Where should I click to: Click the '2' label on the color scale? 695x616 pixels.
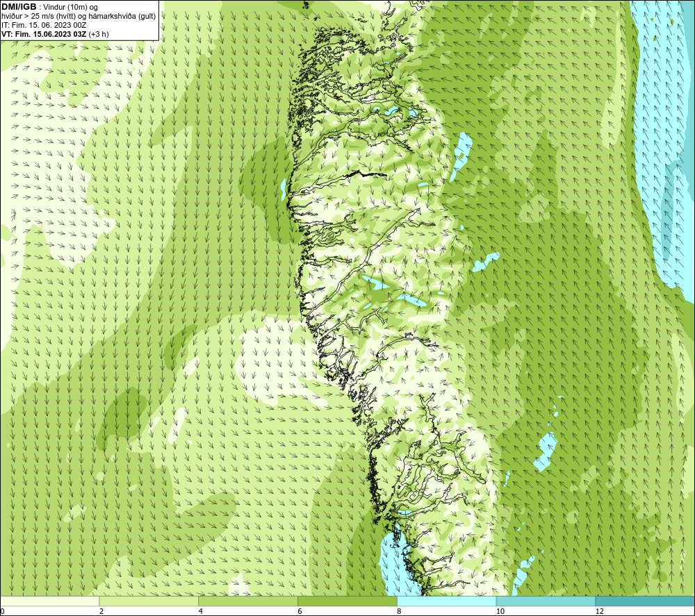(x=101, y=611)
